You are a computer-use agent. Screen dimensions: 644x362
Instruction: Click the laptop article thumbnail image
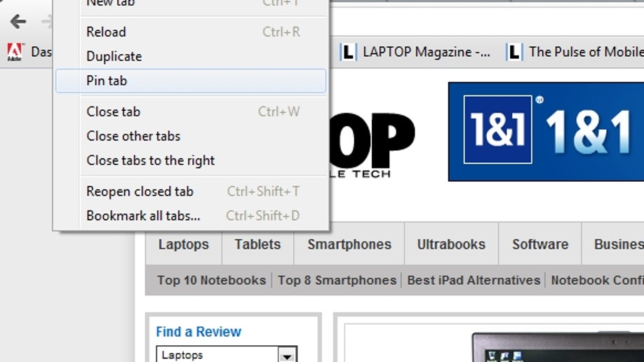click(557, 347)
